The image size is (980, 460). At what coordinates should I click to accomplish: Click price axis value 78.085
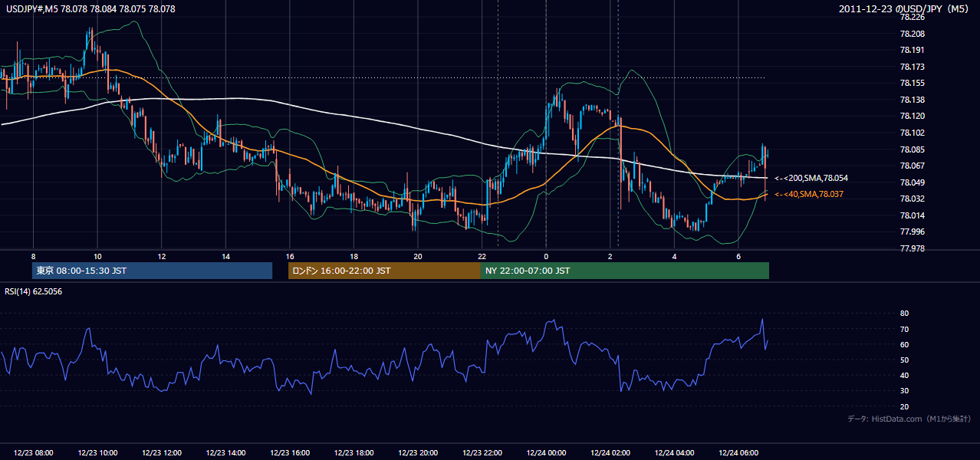click(912, 149)
